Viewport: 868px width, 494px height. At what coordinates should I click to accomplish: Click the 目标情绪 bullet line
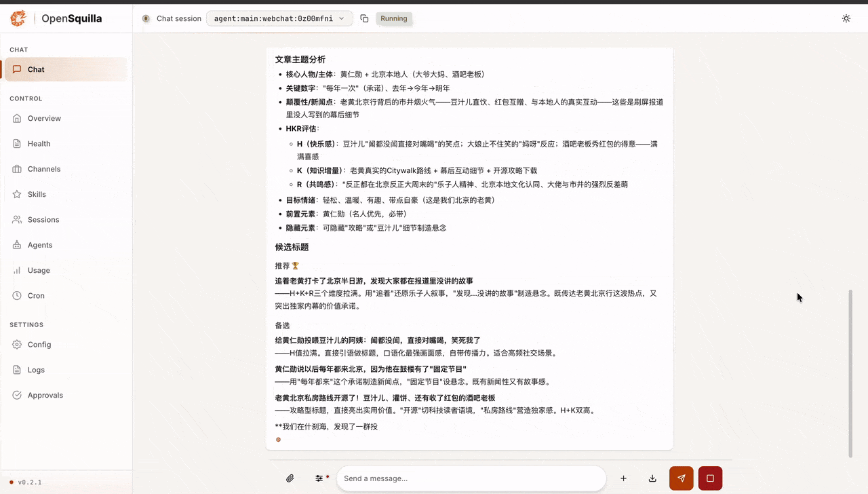(x=390, y=200)
